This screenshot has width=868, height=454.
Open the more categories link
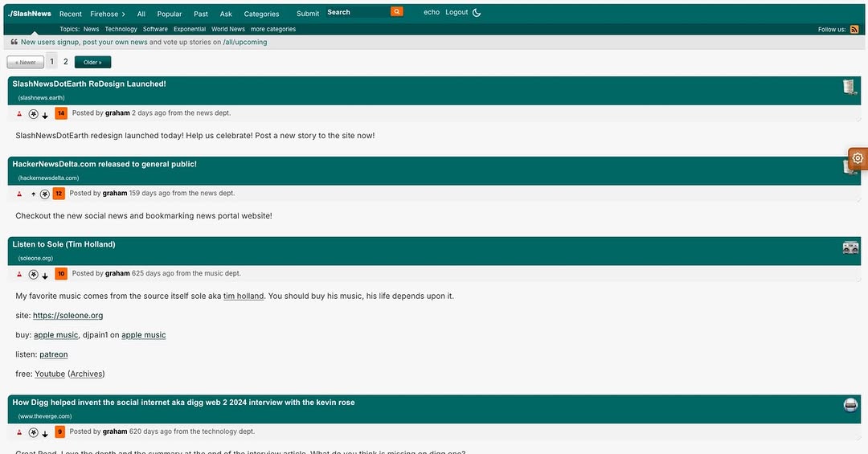[273, 30]
